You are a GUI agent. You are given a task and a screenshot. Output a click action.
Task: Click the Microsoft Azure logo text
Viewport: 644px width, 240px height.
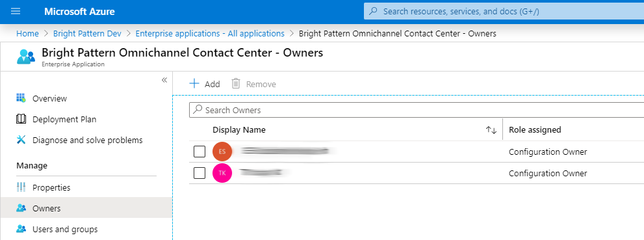79,12
